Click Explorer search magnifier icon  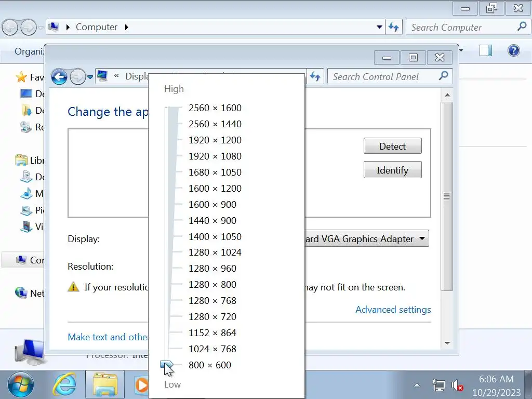pyautogui.click(x=522, y=26)
